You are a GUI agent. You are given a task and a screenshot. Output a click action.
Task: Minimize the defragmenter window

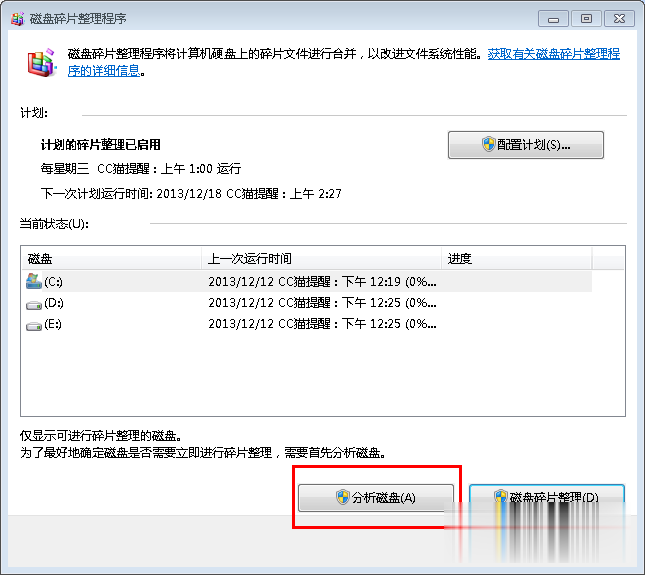[x=553, y=19]
